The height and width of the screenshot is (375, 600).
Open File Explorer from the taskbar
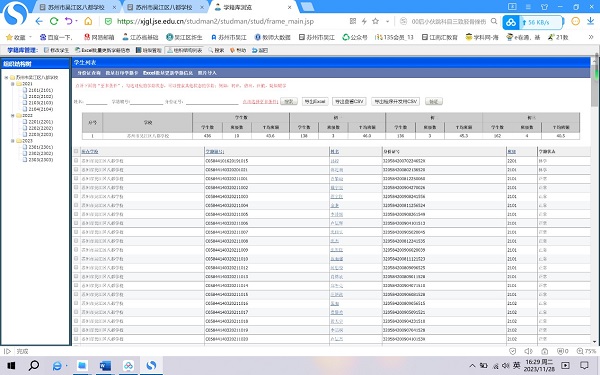tap(82, 365)
